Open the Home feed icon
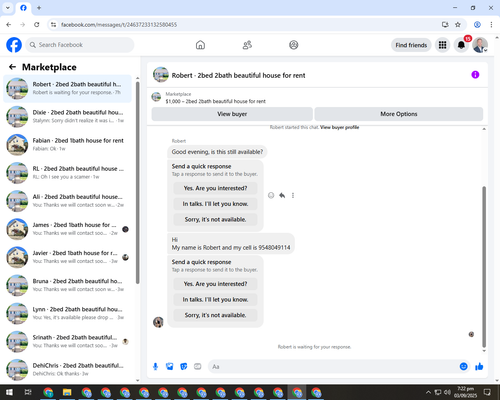The height and width of the screenshot is (400, 500). [x=200, y=45]
